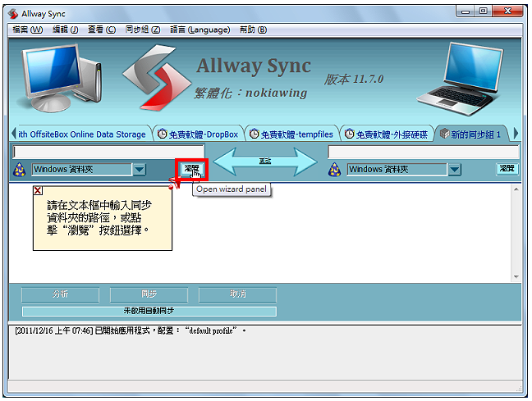Minimize the Allway Sync window
The image size is (532, 401).
point(465,11)
